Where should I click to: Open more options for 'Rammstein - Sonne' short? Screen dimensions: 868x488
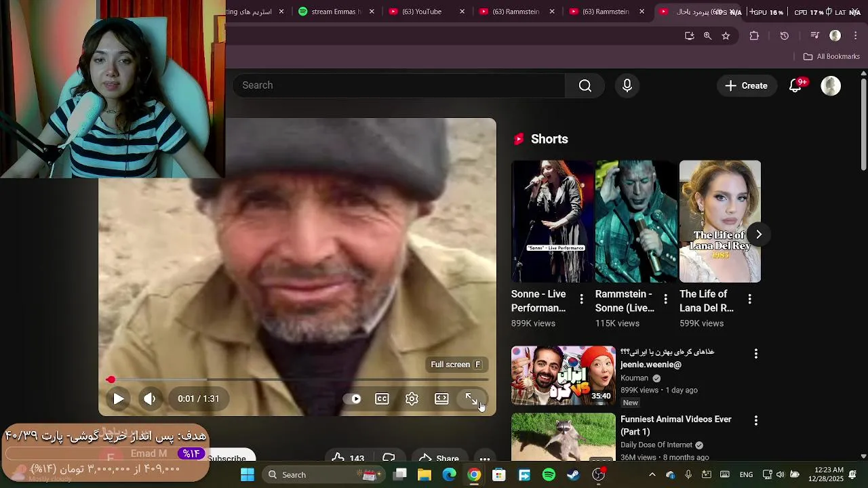click(x=665, y=299)
